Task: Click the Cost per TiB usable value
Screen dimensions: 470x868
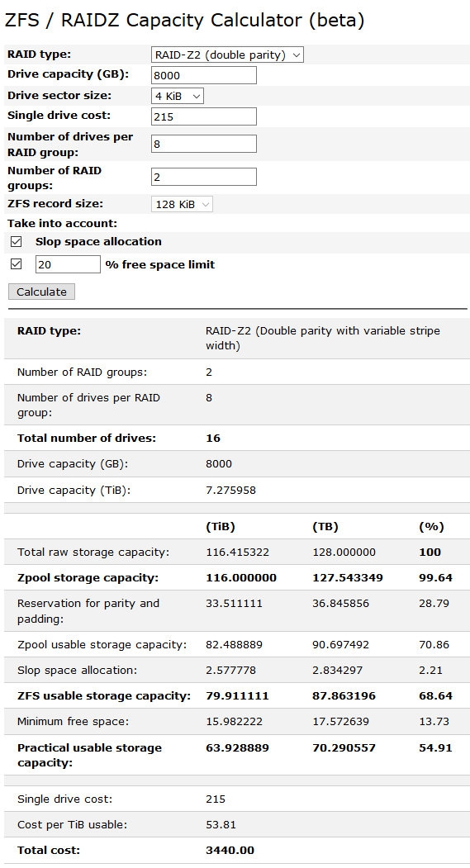Action: [x=221, y=825]
